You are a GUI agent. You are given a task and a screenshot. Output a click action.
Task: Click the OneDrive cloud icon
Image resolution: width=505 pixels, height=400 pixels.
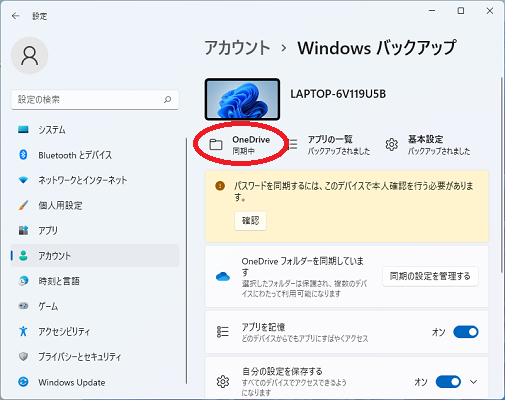point(223,276)
